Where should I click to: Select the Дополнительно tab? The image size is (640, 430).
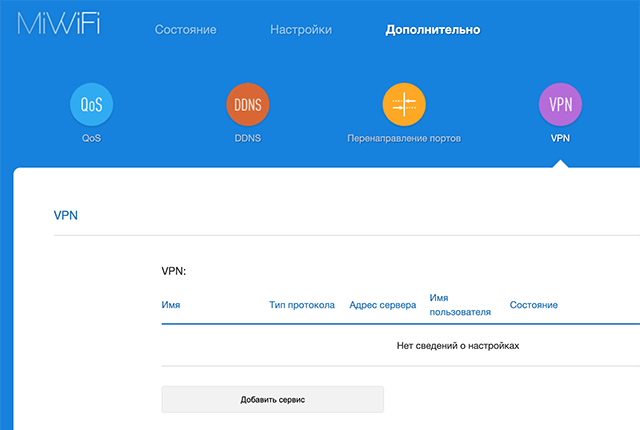point(433,30)
